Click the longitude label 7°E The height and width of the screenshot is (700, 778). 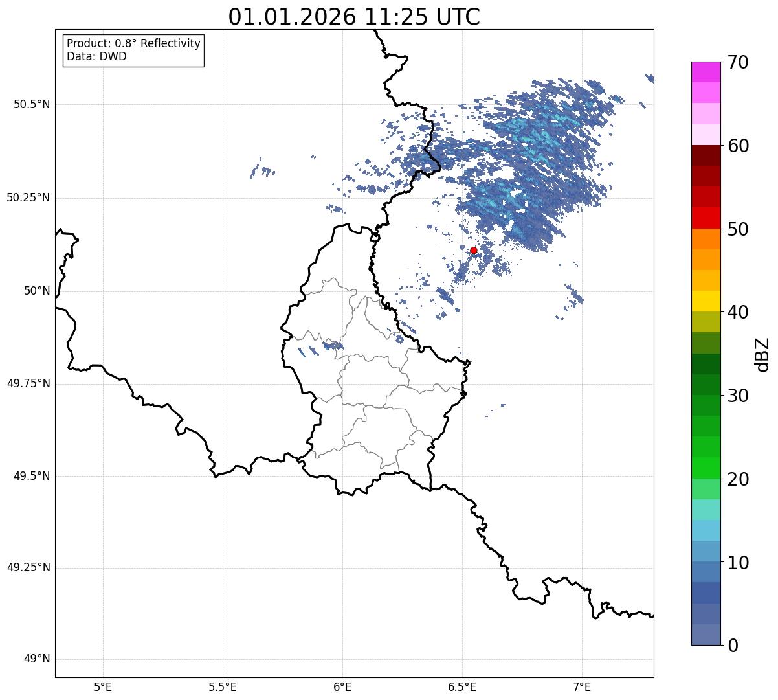coord(582,686)
